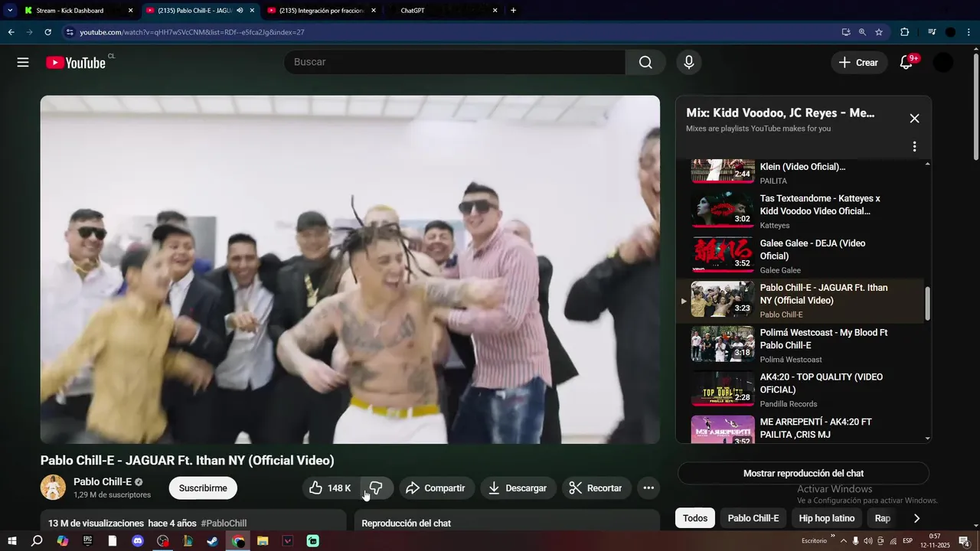Go back with the browser back arrow
Screen dimensions: 980x551
pos(11,32)
